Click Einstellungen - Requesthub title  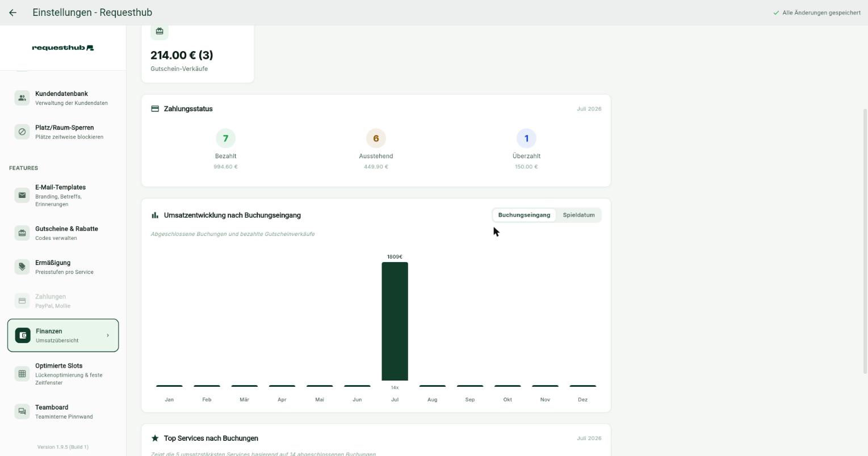pos(93,12)
